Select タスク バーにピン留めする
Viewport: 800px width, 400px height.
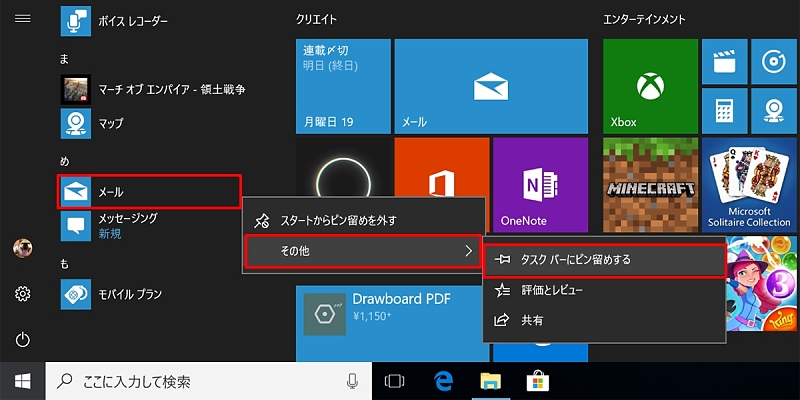pos(605,260)
